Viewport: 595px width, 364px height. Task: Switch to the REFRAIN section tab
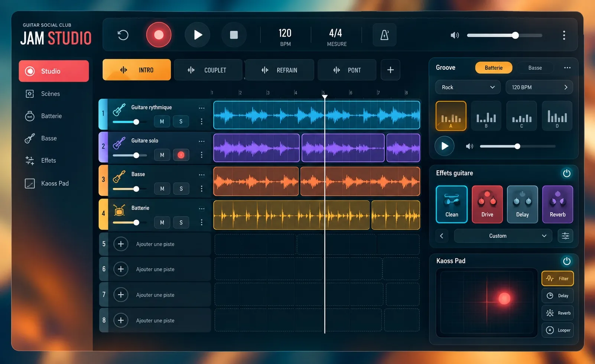pyautogui.click(x=280, y=70)
